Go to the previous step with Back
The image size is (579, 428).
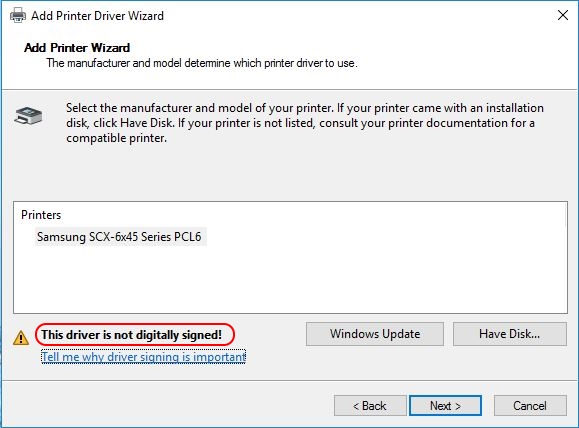click(x=370, y=405)
